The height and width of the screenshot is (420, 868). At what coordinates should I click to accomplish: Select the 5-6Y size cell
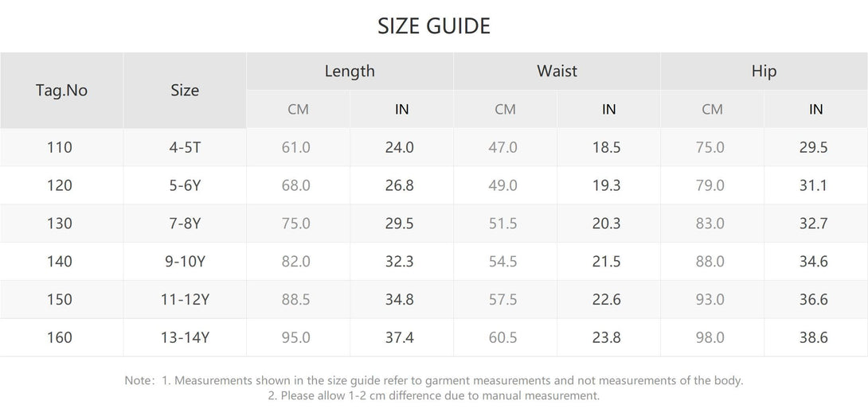point(185,185)
